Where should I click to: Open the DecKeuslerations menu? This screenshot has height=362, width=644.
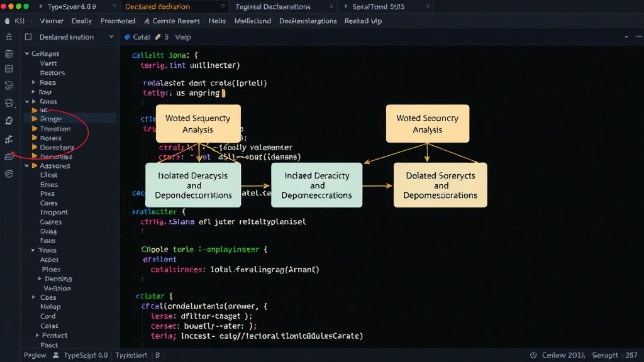308,21
